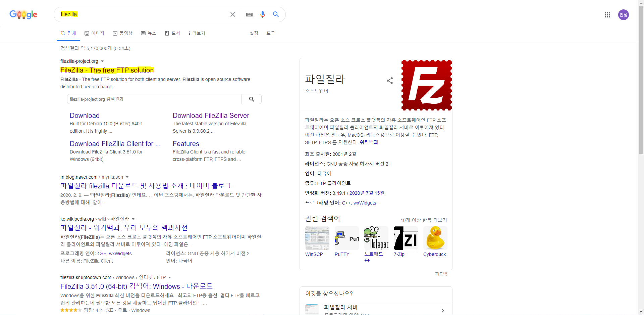Open Download FileZilla Client for sitelink
Viewport: 644px width, 315px height.
(x=115, y=144)
